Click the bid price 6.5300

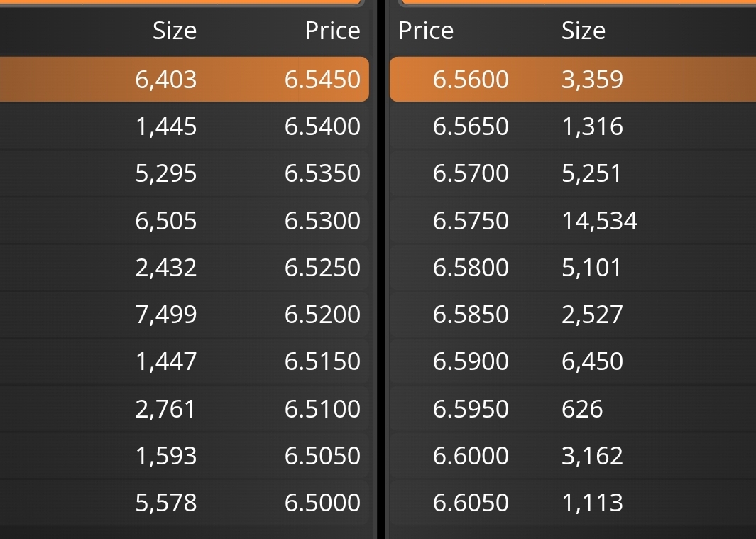[x=322, y=221]
